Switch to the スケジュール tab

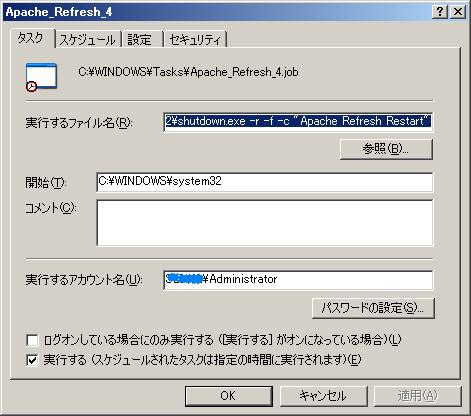pos(88,40)
